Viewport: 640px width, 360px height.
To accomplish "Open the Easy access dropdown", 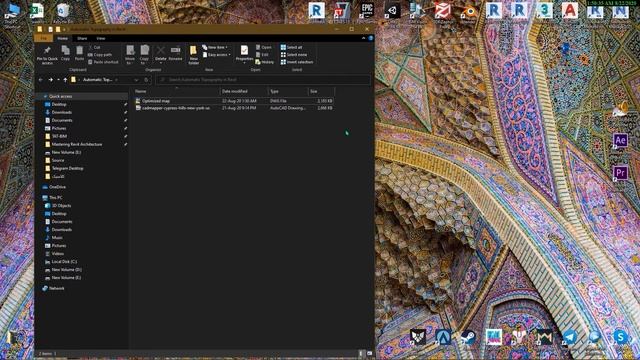I will tap(216, 55).
